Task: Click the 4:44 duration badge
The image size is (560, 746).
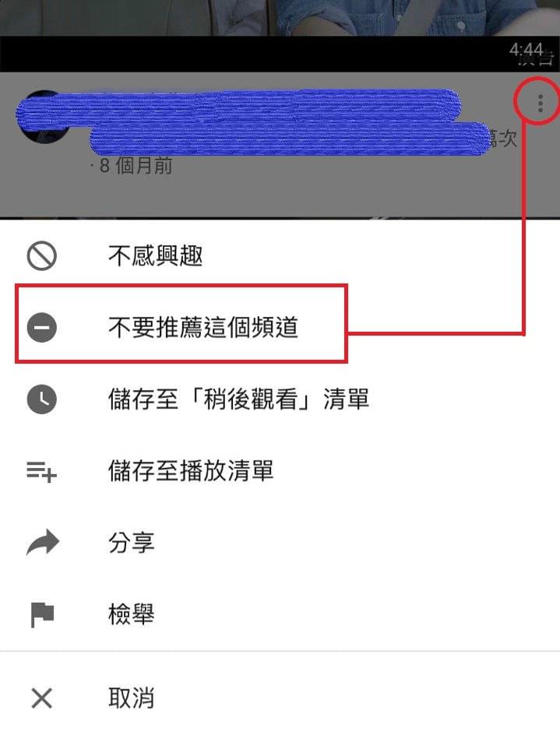Action: (x=527, y=49)
